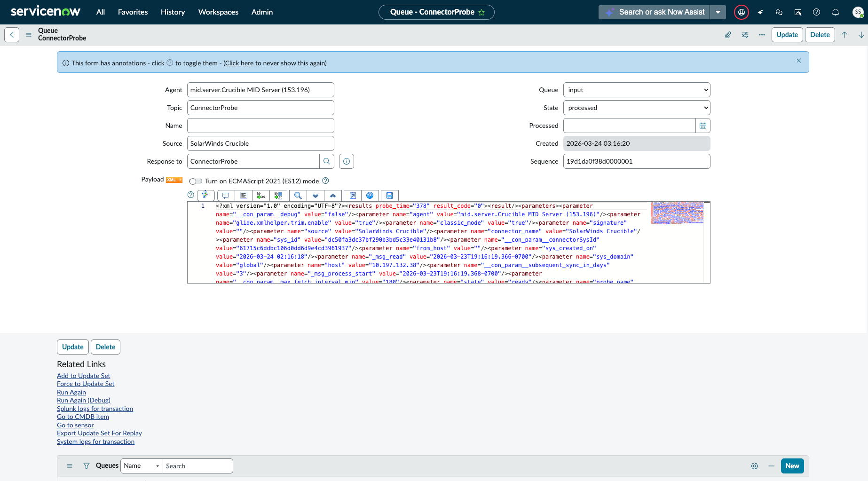Save payload with the floppy disk icon
Screen dimensions: 868x481
390,195
